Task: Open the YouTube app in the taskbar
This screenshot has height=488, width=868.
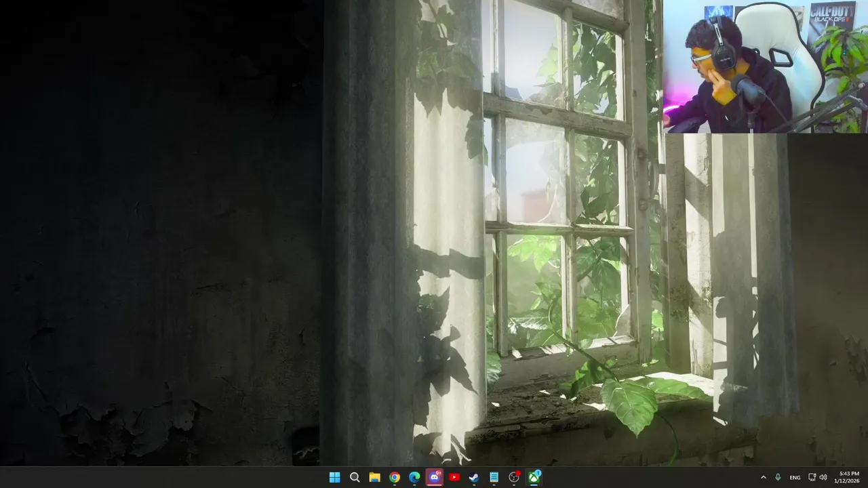Action: pyautogui.click(x=454, y=477)
